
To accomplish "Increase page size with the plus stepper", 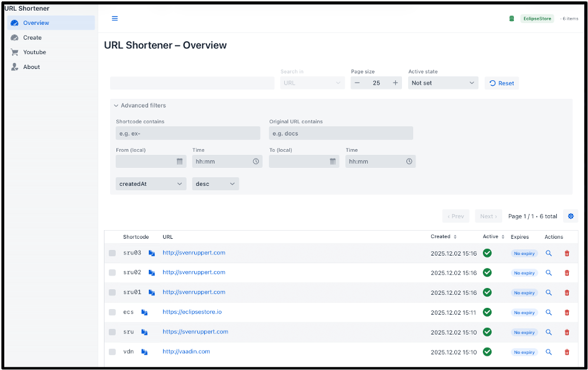I will pyautogui.click(x=394, y=81).
